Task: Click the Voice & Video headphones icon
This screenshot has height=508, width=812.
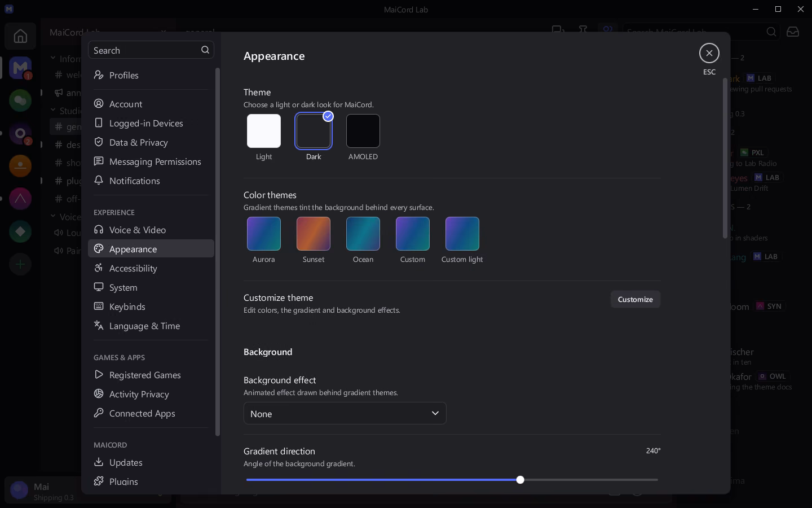Action: [x=99, y=230]
